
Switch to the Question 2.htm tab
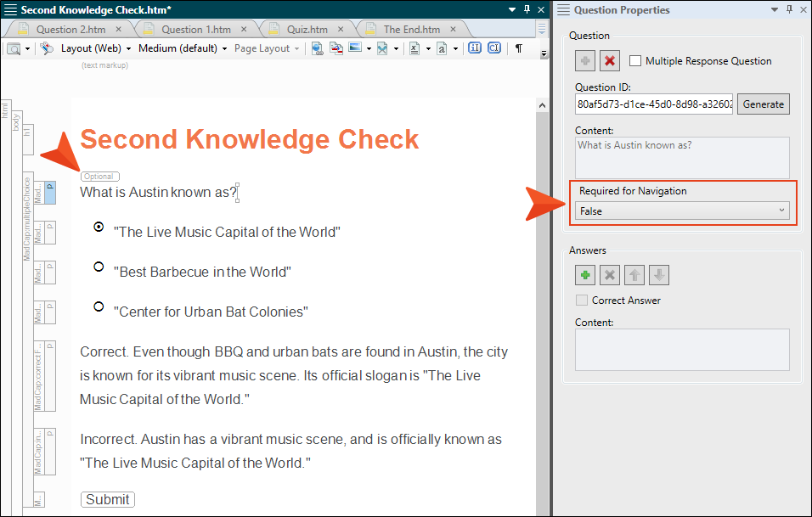coord(71,30)
